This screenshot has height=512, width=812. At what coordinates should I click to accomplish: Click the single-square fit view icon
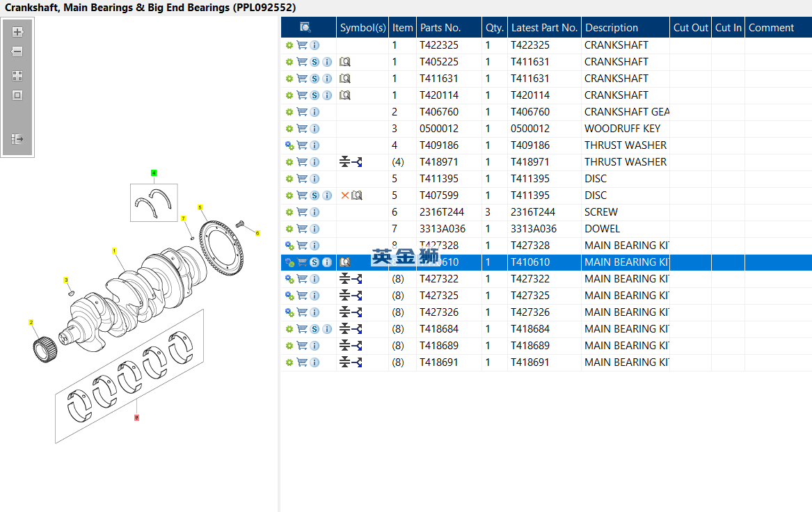17,95
